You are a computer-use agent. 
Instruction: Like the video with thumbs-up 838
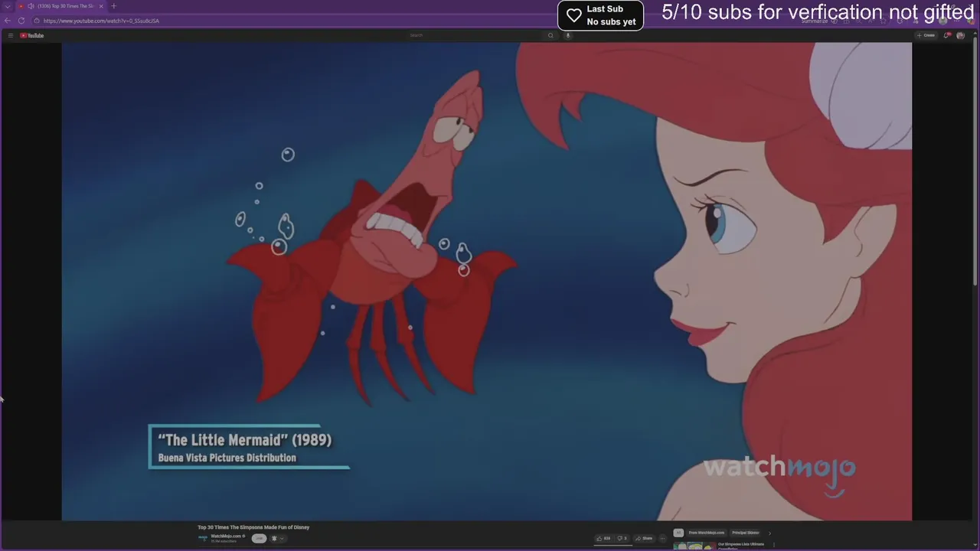pyautogui.click(x=604, y=538)
